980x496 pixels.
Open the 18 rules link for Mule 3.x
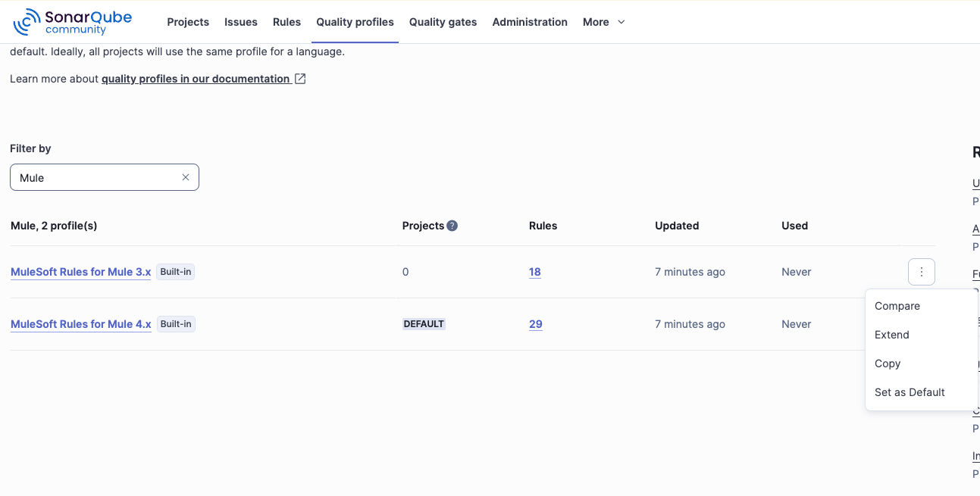coord(535,272)
